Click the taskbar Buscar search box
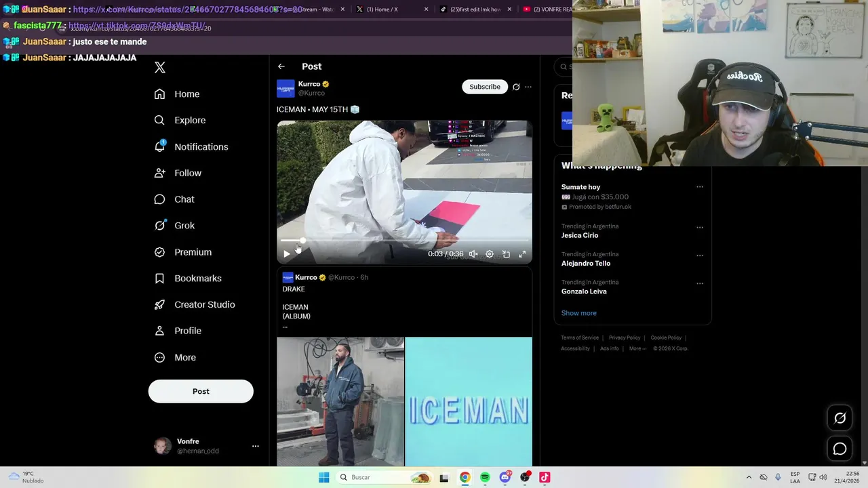 [x=384, y=477]
